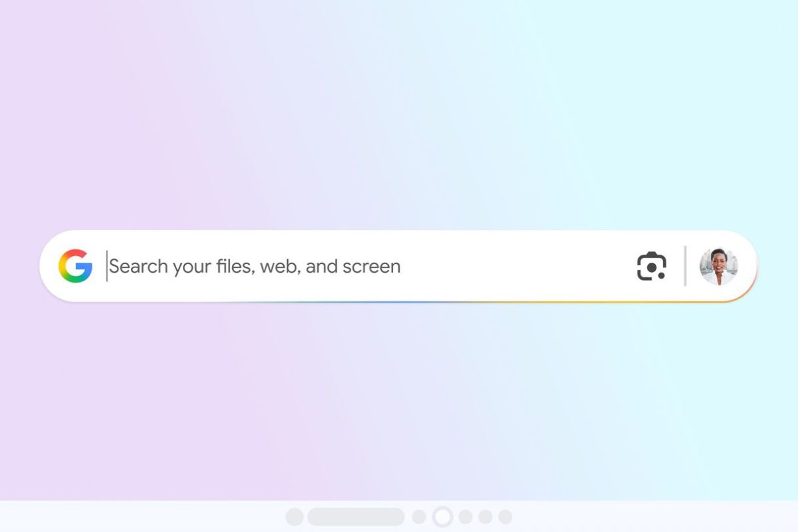
Task: Click the word "screen" in the search placeholder
Action: tap(371, 267)
